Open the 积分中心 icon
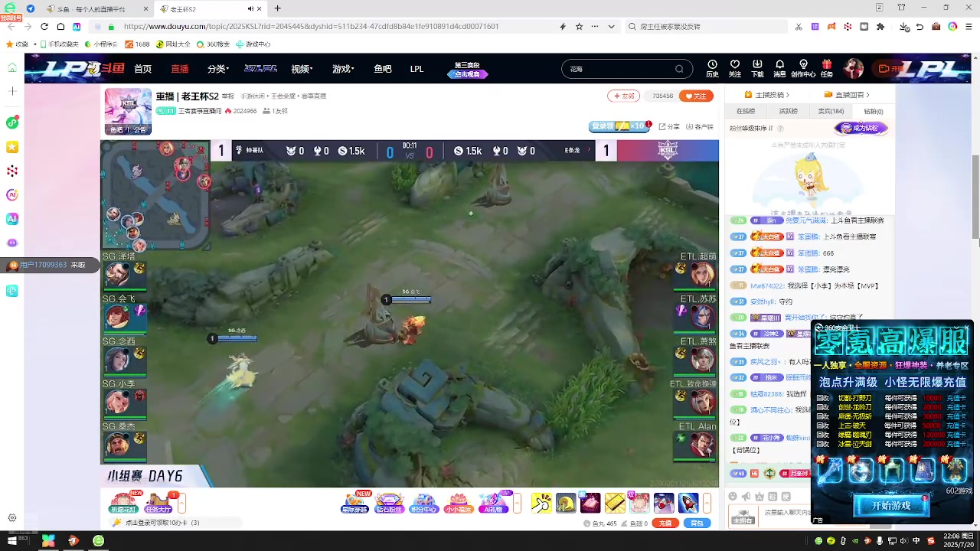 (x=423, y=502)
